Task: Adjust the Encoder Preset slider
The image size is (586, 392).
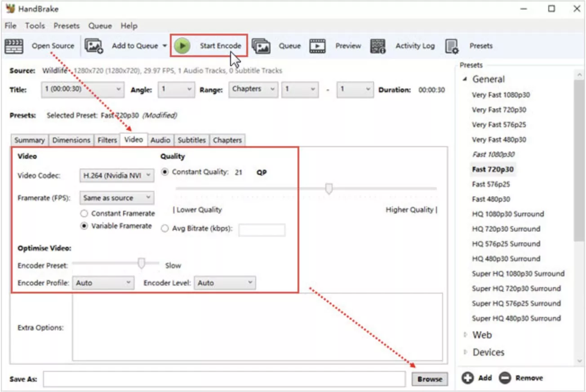Action: tap(141, 263)
